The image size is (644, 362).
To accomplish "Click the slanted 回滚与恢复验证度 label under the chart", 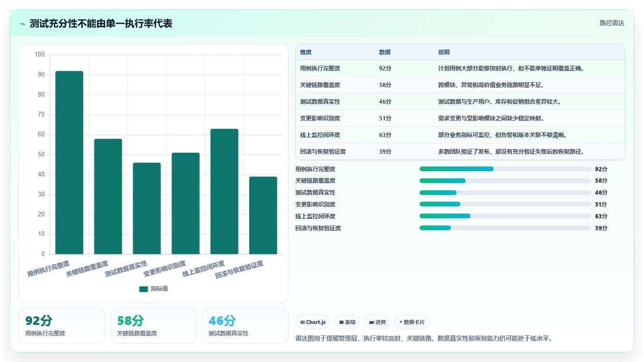I will click(239, 270).
